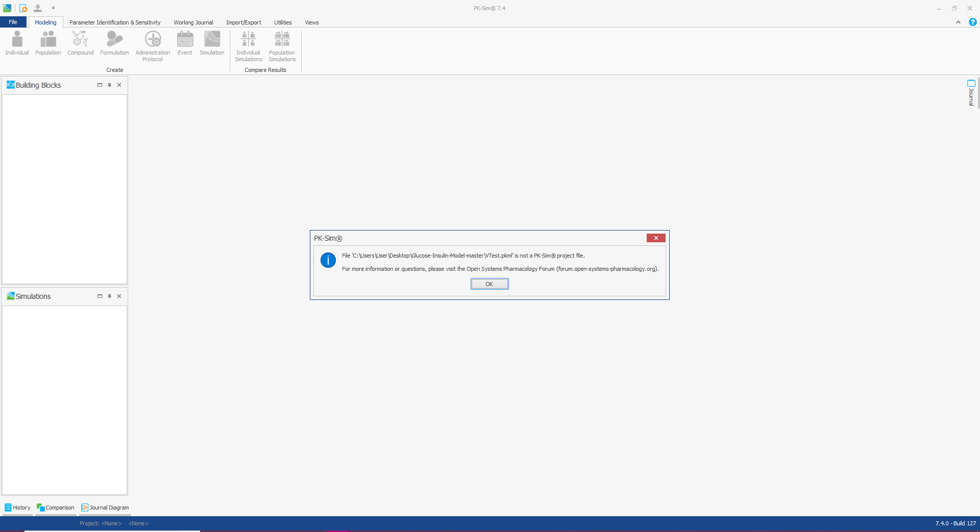The width and height of the screenshot is (980, 532).
Task: Click OK on the PK-Sim dialog
Action: [489, 284]
